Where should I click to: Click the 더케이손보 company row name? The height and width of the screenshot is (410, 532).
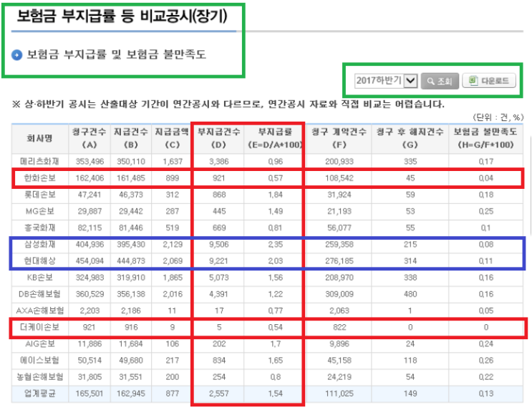pos(39,327)
